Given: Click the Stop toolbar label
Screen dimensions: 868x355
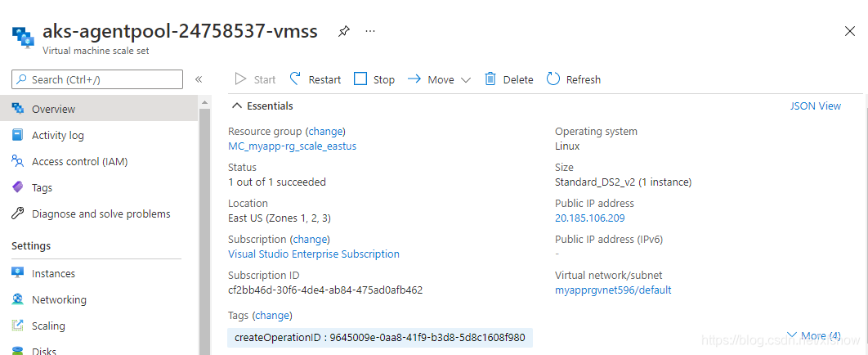Looking at the screenshot, I should tap(383, 79).
